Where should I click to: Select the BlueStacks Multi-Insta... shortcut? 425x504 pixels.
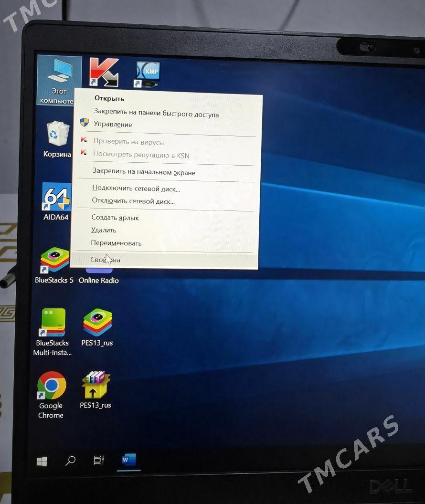pos(53,332)
